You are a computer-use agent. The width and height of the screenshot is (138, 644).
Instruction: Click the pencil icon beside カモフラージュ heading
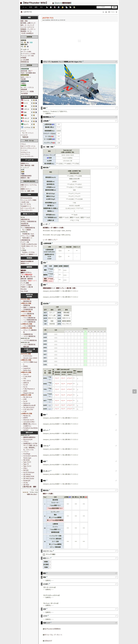[53, 551]
